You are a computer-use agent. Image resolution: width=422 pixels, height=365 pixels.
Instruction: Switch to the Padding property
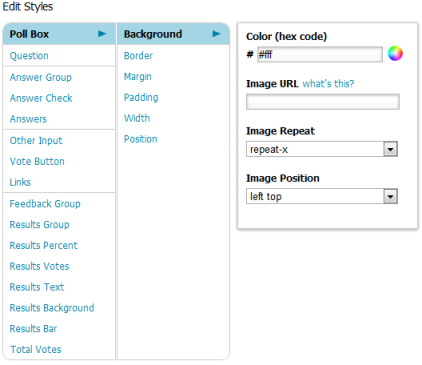141,98
